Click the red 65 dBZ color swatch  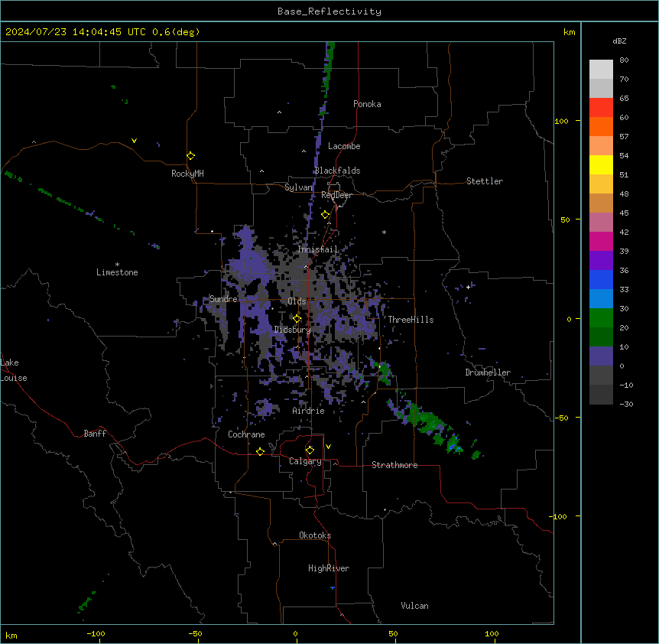coord(601,108)
